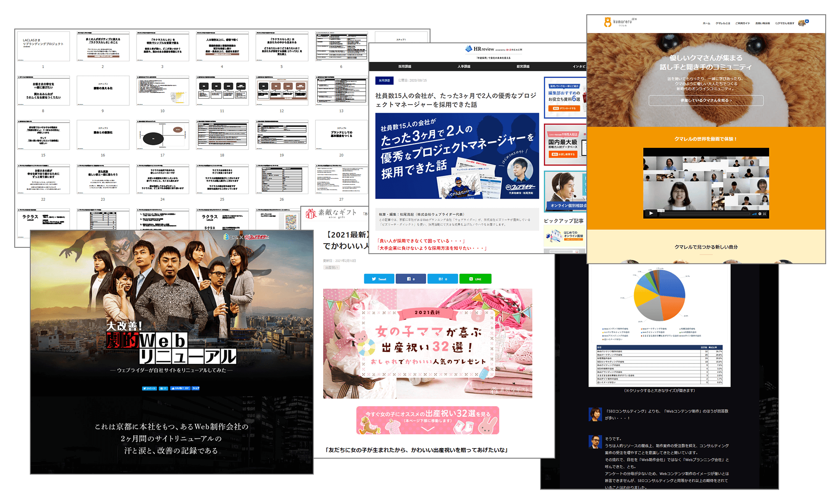
Task: Open 人事課題 tab on HR review
Action: coord(464,66)
